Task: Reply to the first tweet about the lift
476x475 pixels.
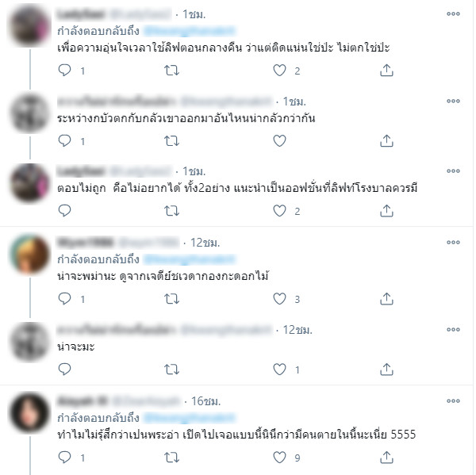Action: (64, 71)
